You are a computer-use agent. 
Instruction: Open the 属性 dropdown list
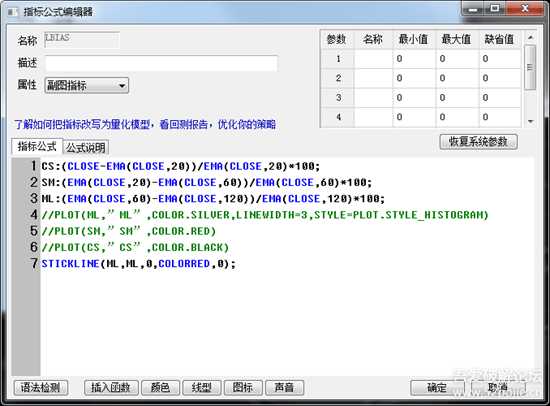[x=87, y=85]
